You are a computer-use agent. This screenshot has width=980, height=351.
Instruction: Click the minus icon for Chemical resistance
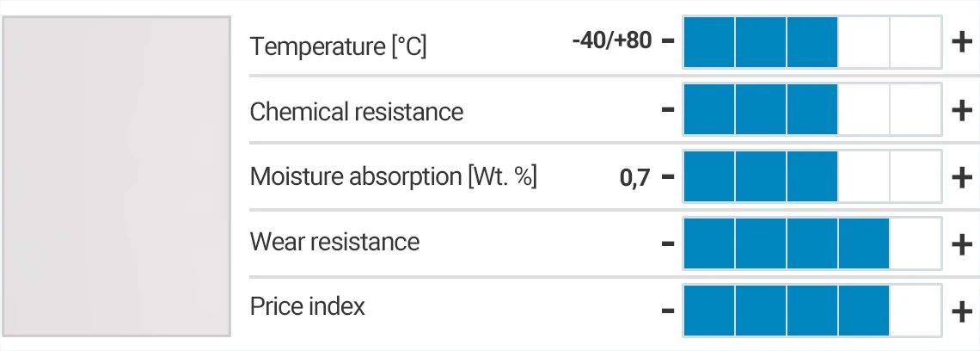(x=668, y=110)
